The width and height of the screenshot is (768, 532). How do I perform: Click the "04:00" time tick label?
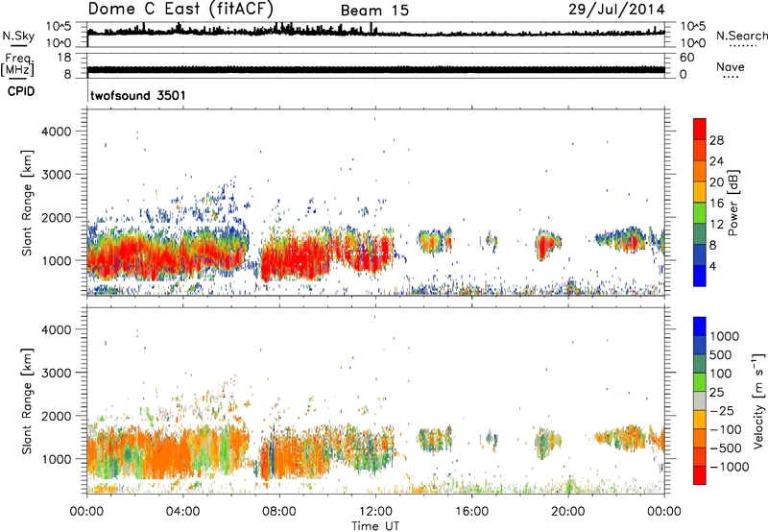click(x=182, y=512)
